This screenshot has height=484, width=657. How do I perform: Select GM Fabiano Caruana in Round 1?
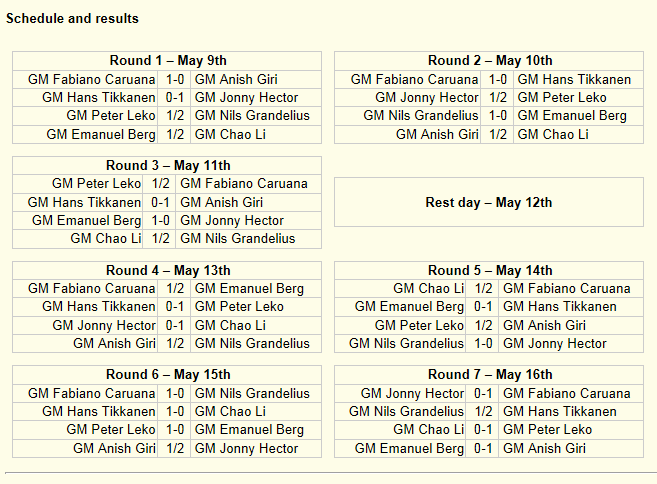[x=91, y=79]
